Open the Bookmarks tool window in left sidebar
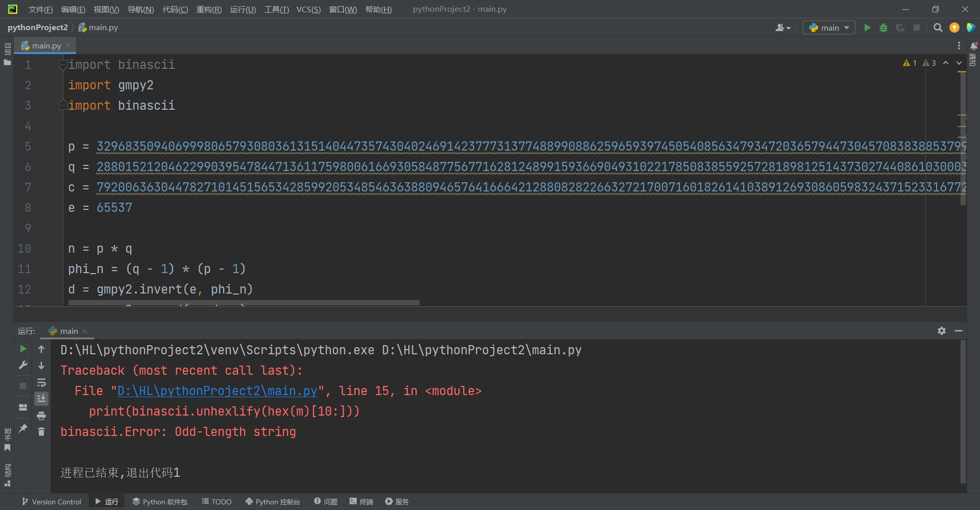The height and width of the screenshot is (510, 980). 7,440
